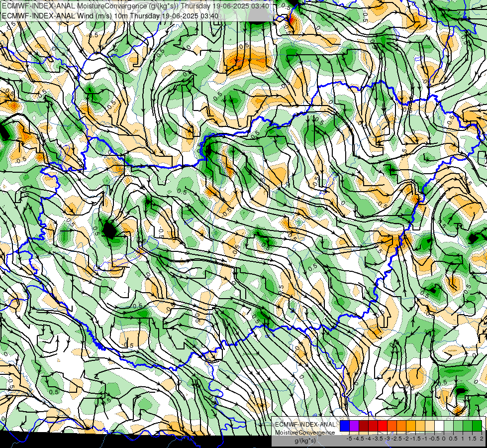Select the darkest red legend swatch between -4.5 and -4
Screen dimensions: 487x448
click(x=364, y=426)
